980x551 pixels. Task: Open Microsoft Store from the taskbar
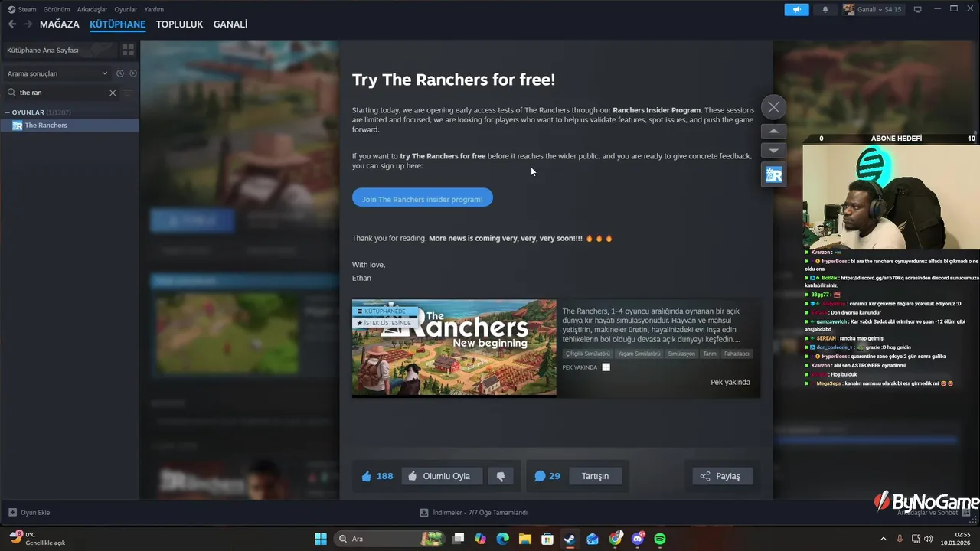[547, 539]
